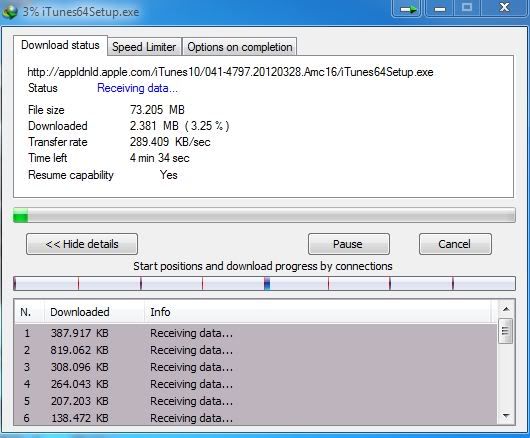The width and height of the screenshot is (530, 438).
Task: Select connection row with 819.062 KB
Action: pyautogui.click(x=256, y=350)
